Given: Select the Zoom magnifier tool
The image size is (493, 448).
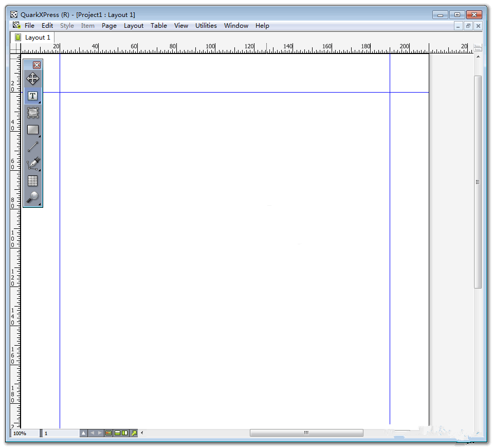Looking at the screenshot, I should (33, 198).
